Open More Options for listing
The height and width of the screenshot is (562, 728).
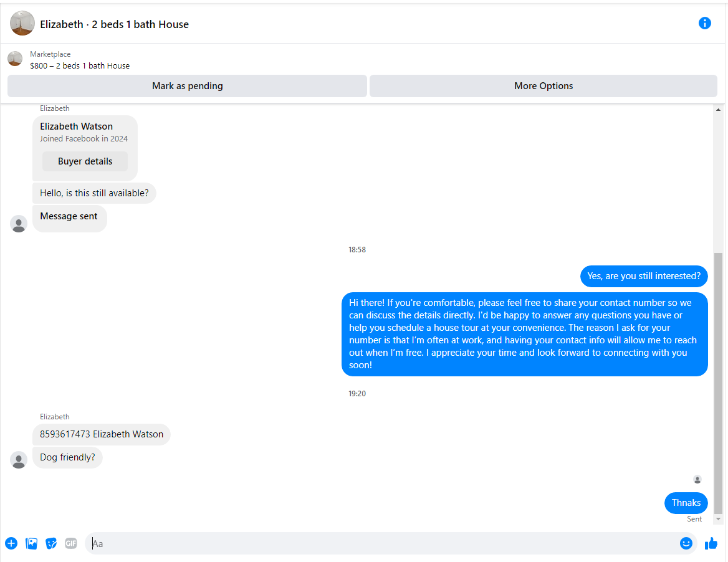544,86
